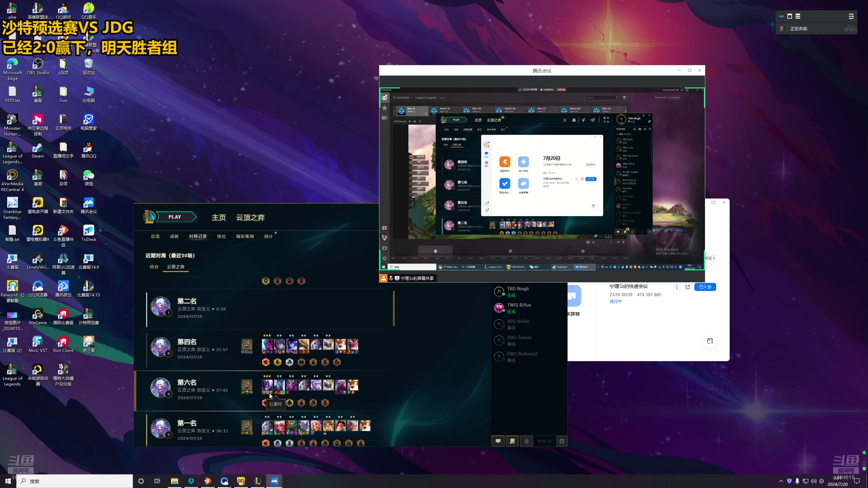
Task: Open 网易UU加速器 desktop icon
Action: tap(63, 264)
